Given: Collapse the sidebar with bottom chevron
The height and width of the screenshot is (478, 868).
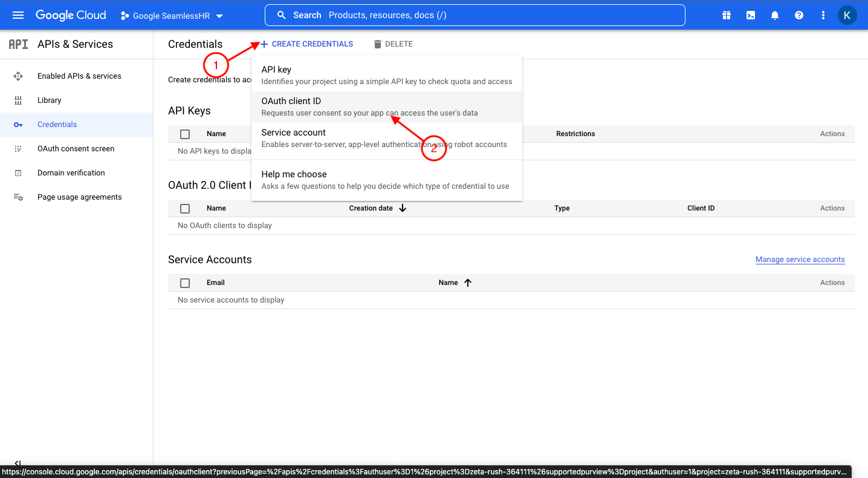Looking at the screenshot, I should (18, 463).
